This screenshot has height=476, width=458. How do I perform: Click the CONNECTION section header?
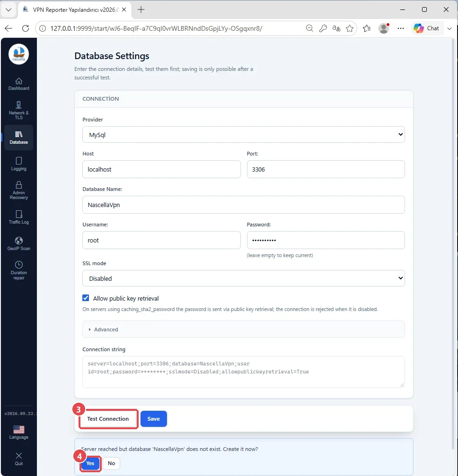[101, 99]
